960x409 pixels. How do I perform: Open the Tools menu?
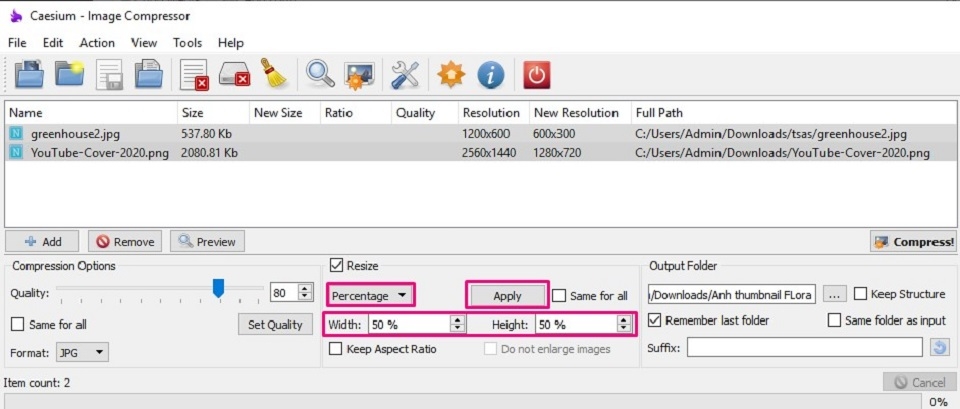187,43
